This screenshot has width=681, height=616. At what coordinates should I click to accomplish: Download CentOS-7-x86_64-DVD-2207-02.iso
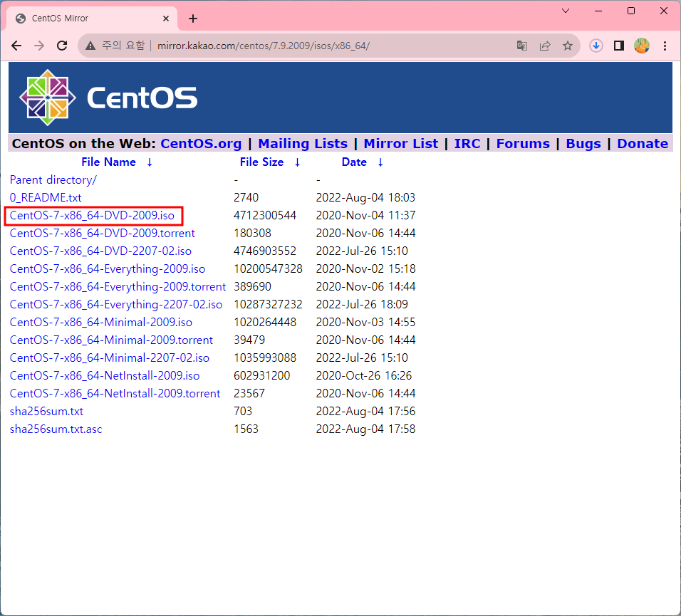(x=100, y=251)
